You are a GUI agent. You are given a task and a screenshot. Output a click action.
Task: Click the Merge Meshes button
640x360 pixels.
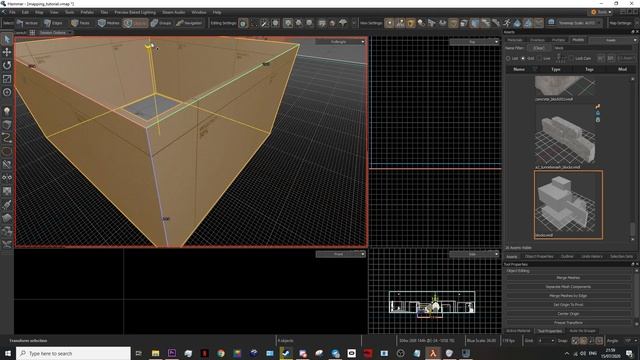568,278
